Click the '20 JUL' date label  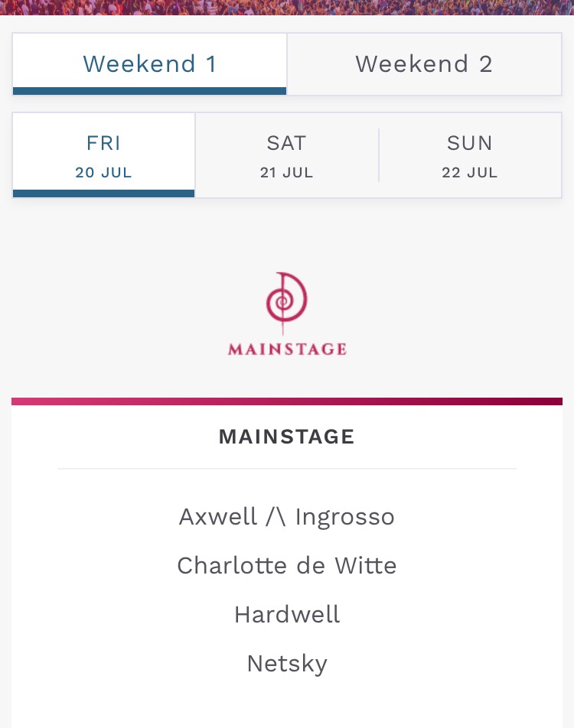pyautogui.click(x=103, y=172)
